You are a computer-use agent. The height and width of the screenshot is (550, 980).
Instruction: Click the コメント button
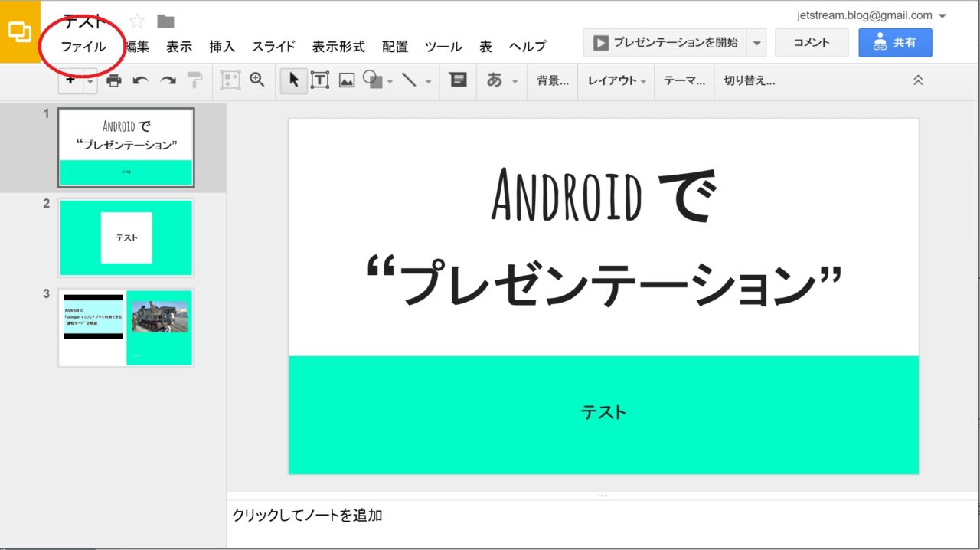point(812,43)
